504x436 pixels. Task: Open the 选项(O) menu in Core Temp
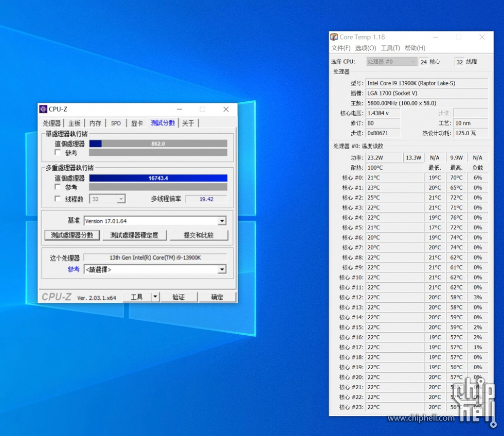pos(366,48)
